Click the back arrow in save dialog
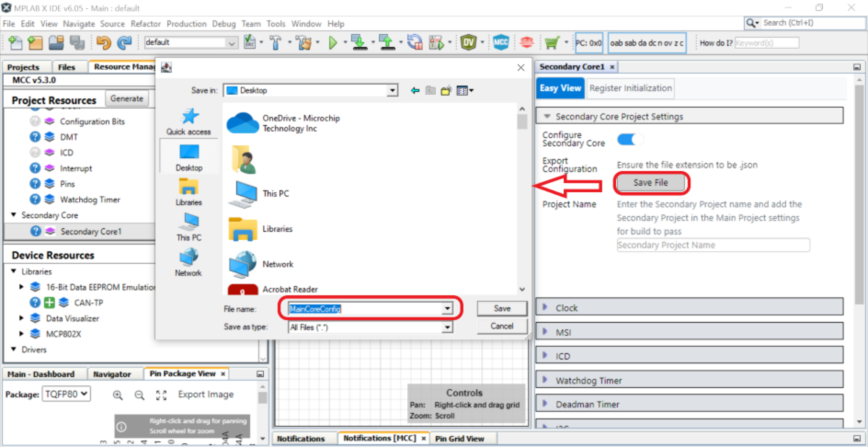 (x=416, y=90)
